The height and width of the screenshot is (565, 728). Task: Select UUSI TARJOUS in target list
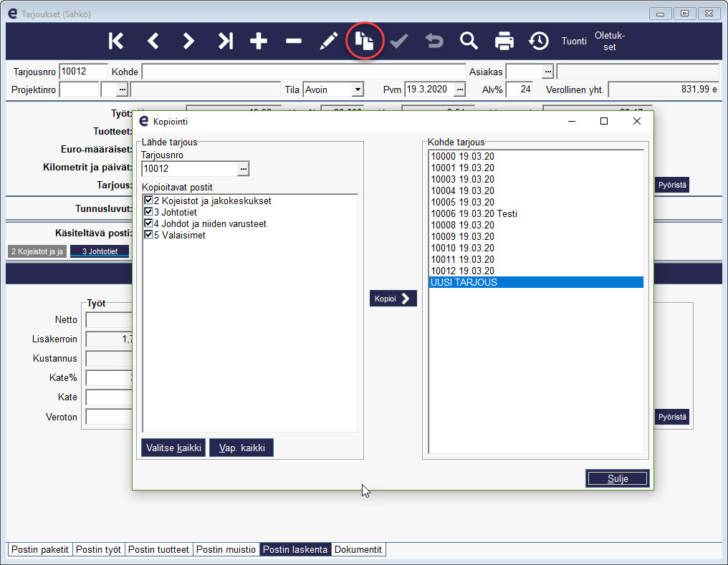(x=536, y=282)
